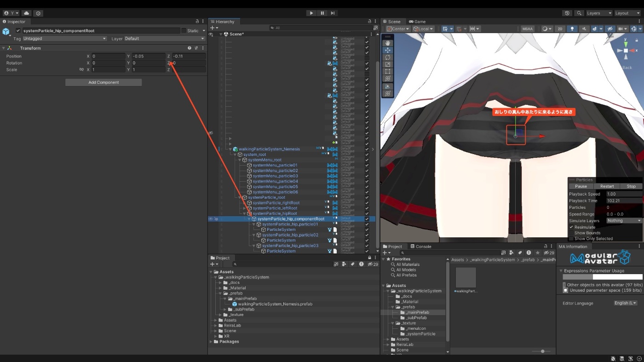This screenshot has height=362, width=644.
Task: Click the MSAA button in Scene toolbar
Action: [x=528, y=29]
